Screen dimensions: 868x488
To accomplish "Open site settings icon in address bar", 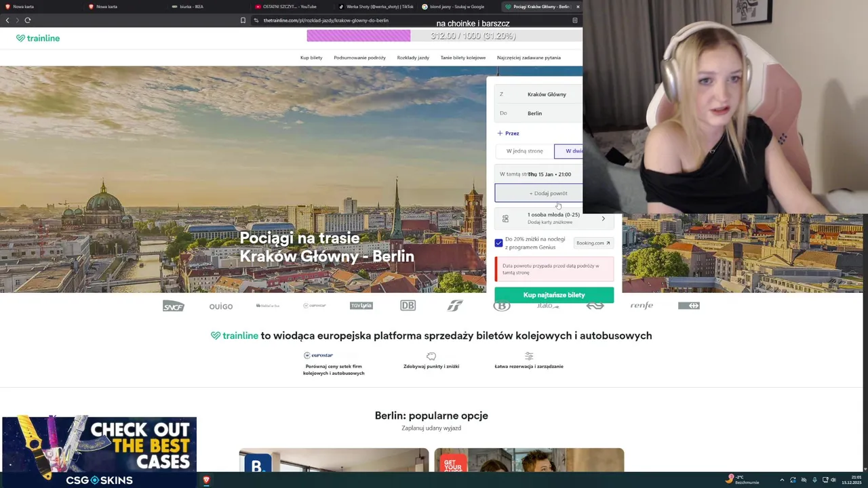I will [256, 20].
